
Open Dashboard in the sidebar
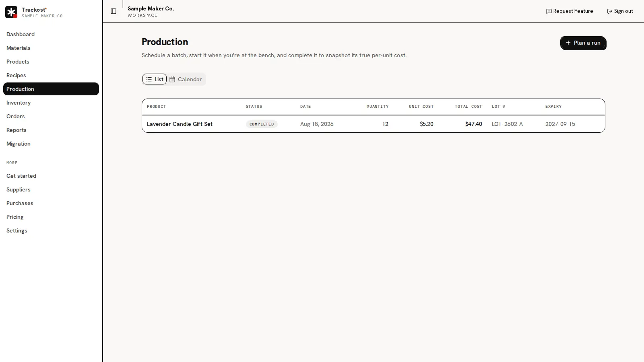click(51, 34)
